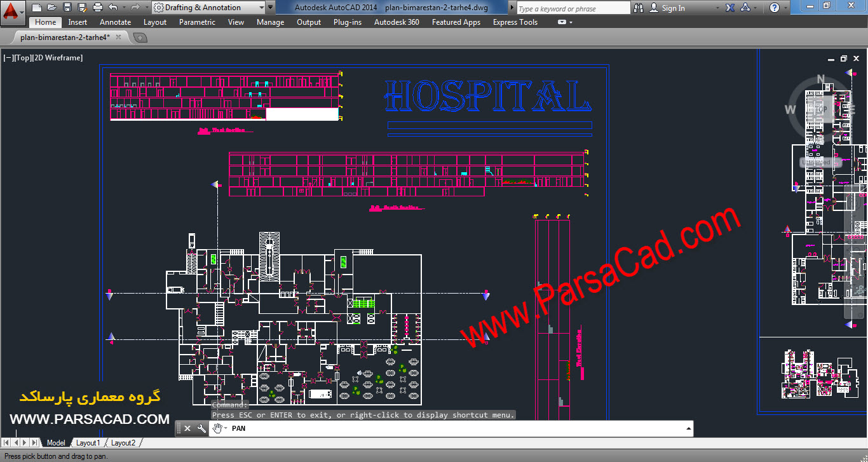
Task: Open the Express Tools ribbon tab
Action: (515, 22)
